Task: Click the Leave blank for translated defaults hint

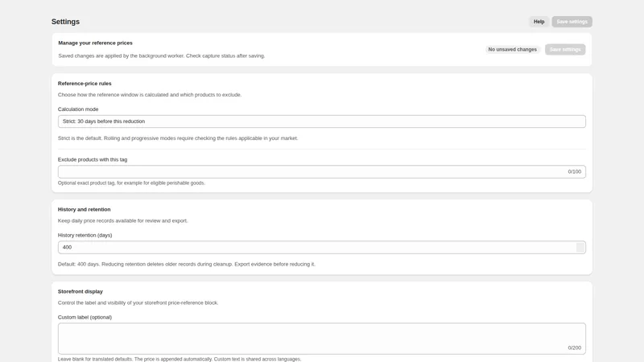Action: (x=180, y=359)
